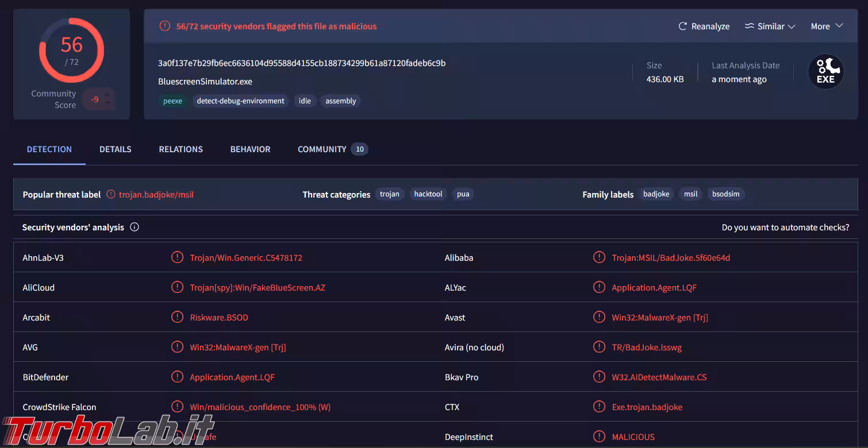
Task: Click the alert icon for the Alibaba detection
Action: pos(599,258)
